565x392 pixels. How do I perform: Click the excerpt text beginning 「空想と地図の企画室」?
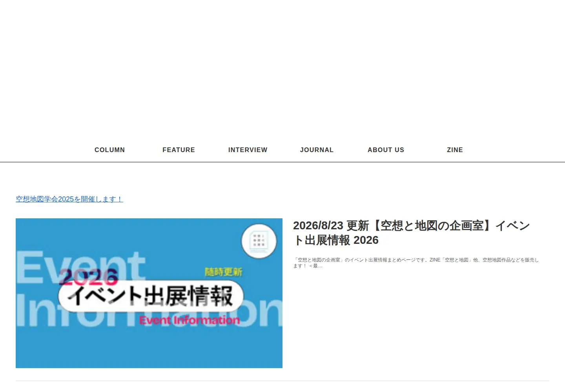point(416,263)
